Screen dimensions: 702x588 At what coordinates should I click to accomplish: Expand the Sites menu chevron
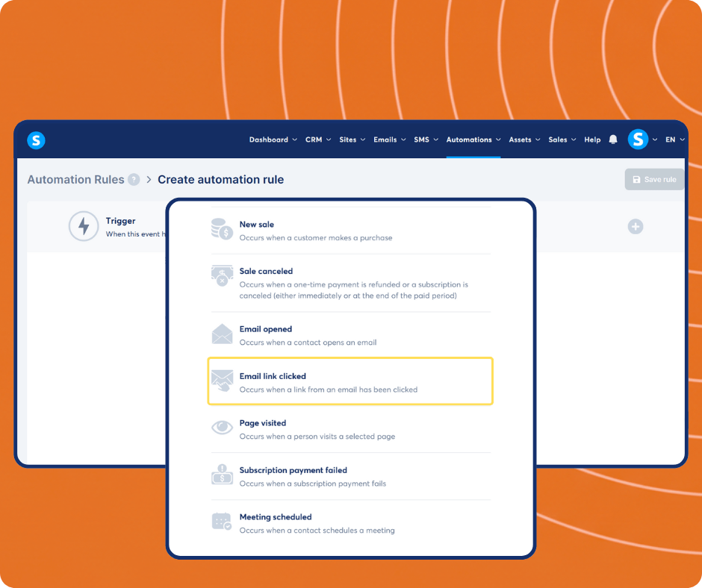(x=363, y=140)
